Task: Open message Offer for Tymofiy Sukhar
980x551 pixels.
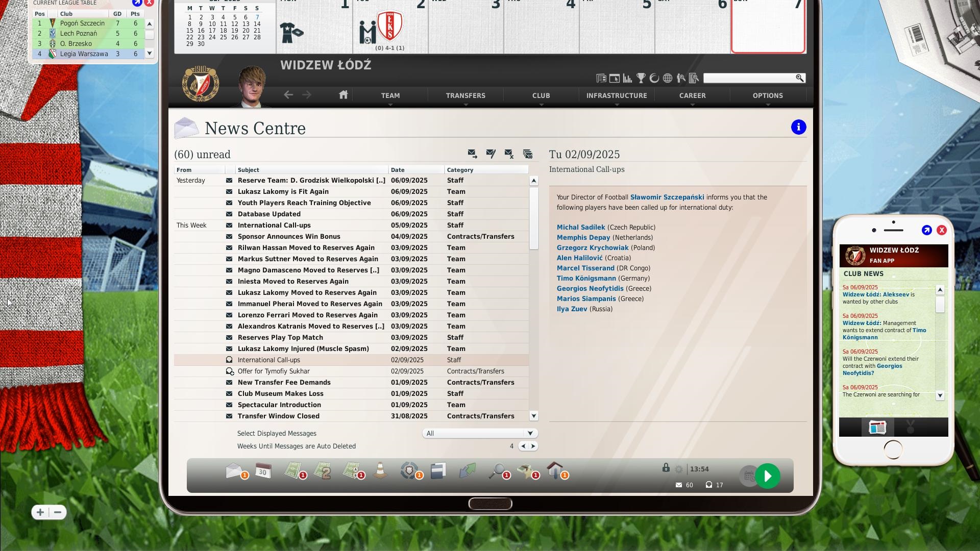Action: [351, 371]
